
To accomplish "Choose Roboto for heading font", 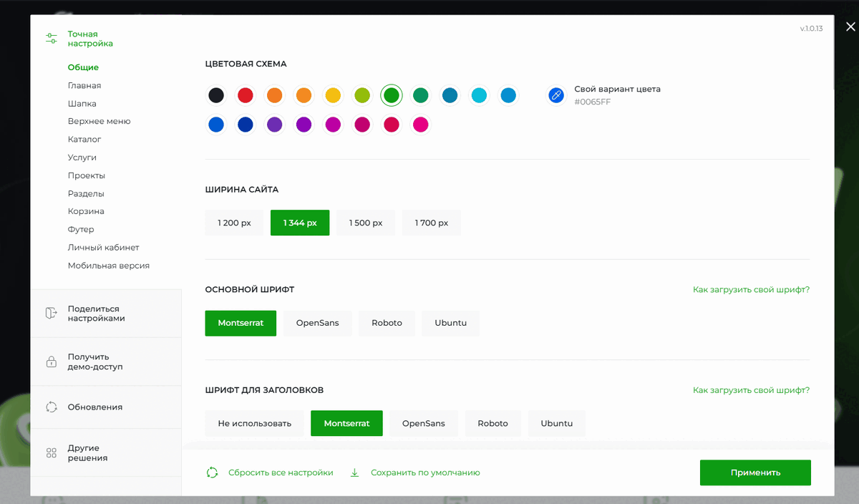I will pyautogui.click(x=492, y=423).
